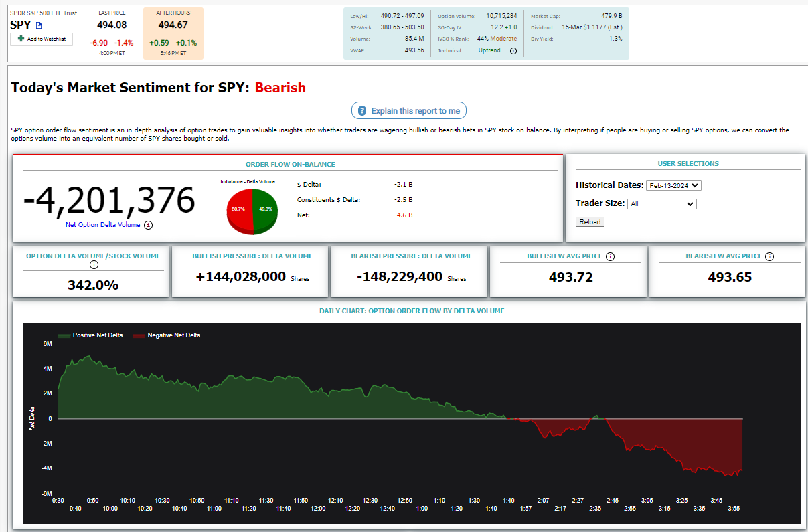Click the 3:55 time label on chart
The width and height of the screenshot is (808, 532).
pos(734,509)
